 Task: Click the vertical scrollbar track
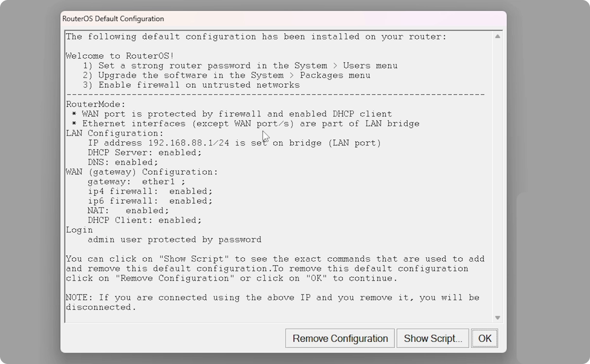tap(497, 175)
